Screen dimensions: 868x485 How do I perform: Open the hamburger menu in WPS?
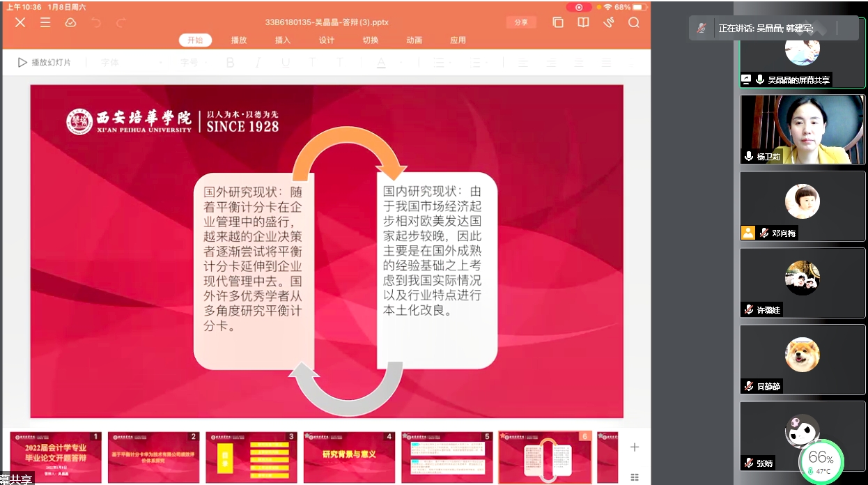click(45, 22)
